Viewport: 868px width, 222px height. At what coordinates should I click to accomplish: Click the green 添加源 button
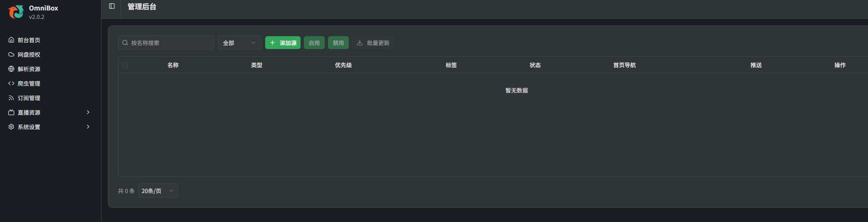(283, 43)
